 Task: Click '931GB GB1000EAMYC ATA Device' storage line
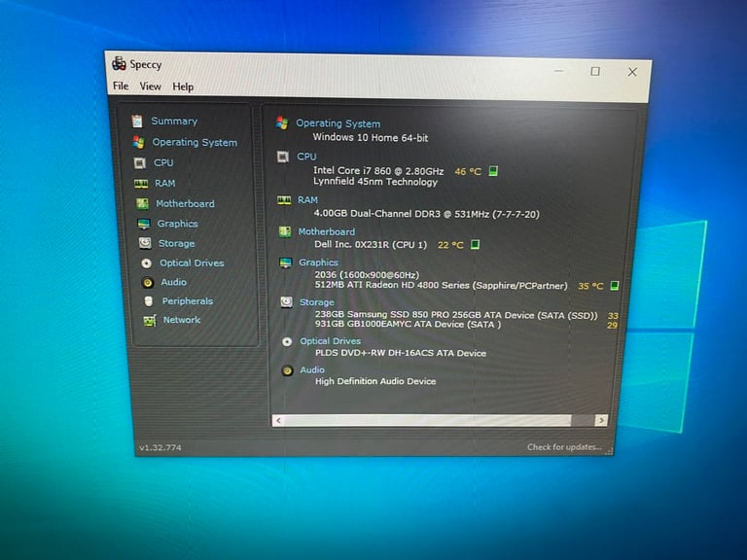coord(408,325)
